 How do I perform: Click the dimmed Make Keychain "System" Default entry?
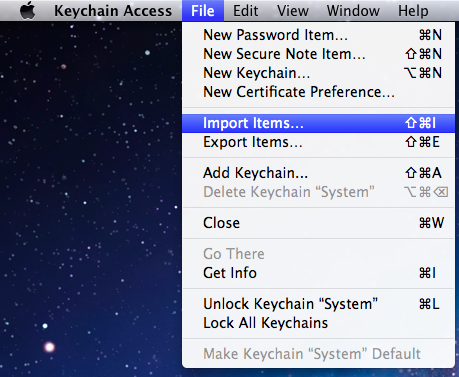pyautogui.click(x=318, y=354)
